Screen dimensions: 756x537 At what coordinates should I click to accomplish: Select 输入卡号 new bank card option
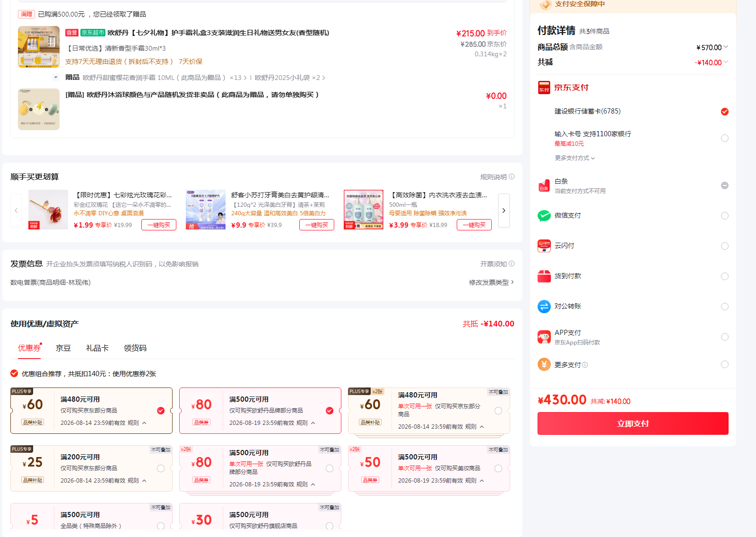[724, 138]
